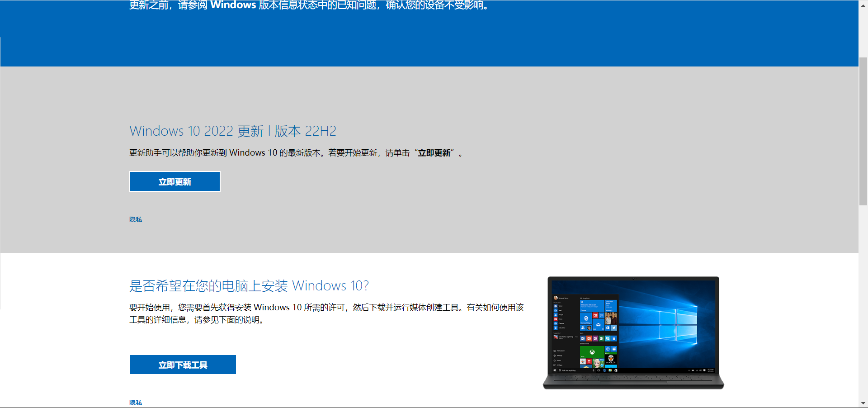Click heading 是否希望在您的电脑上安装 Windows 10?
The image size is (868, 408).
[249, 286]
